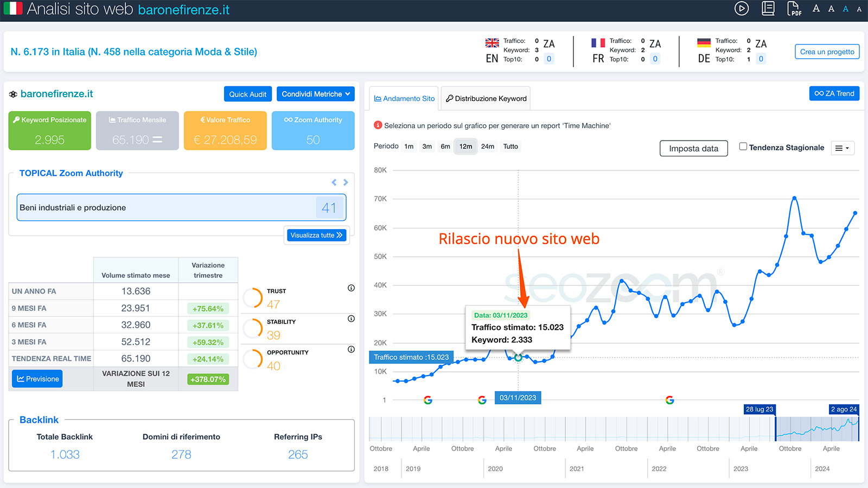Expand all topics with Visualizza tutte

tap(316, 235)
